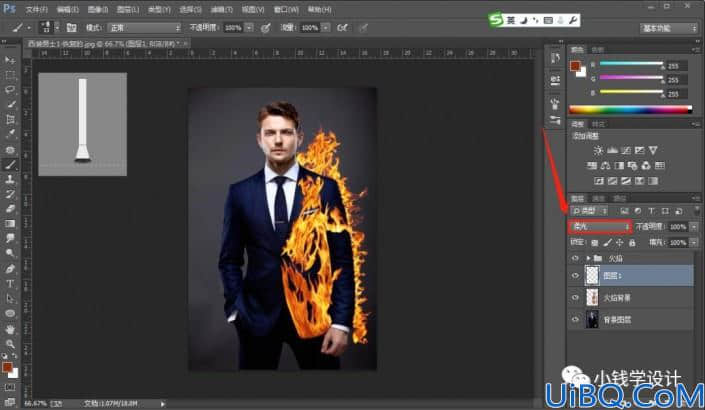The image size is (705, 410).
Task: Select the Crop tool
Action: pos(10,119)
